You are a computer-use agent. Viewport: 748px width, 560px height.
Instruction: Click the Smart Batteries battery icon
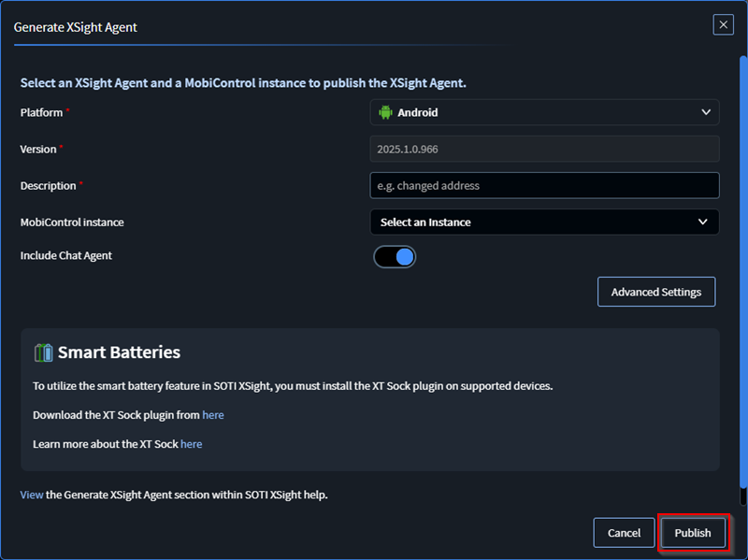tap(43, 352)
